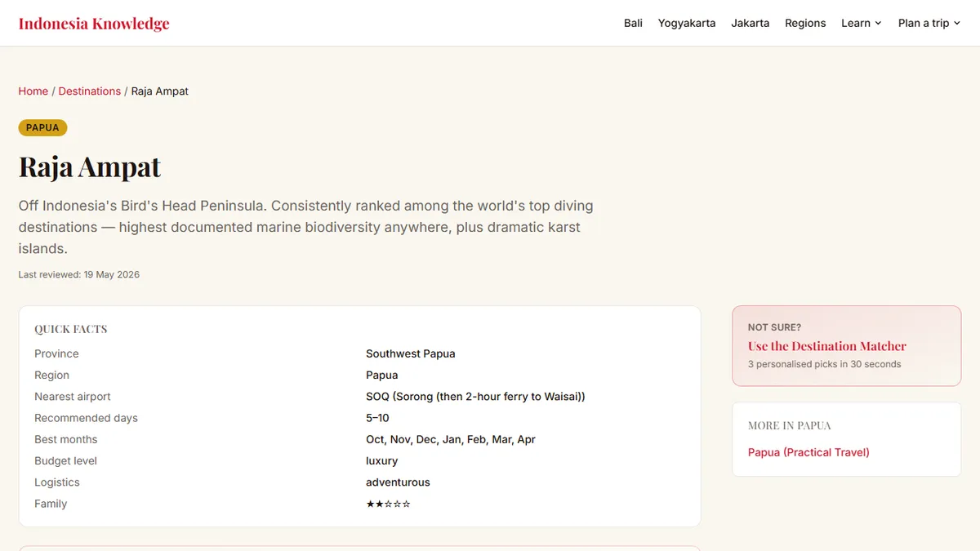The height and width of the screenshot is (551, 980).
Task: Expand the Plan a trip dropdown
Action: click(x=929, y=23)
